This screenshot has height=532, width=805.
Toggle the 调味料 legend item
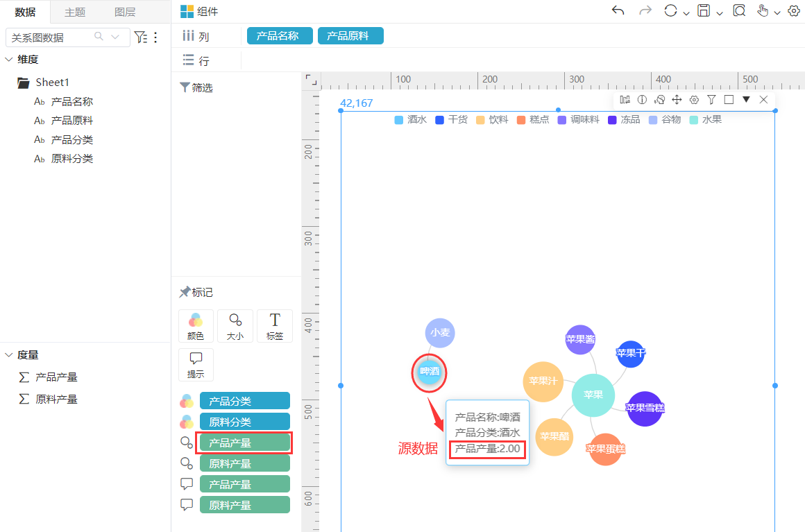(x=579, y=119)
